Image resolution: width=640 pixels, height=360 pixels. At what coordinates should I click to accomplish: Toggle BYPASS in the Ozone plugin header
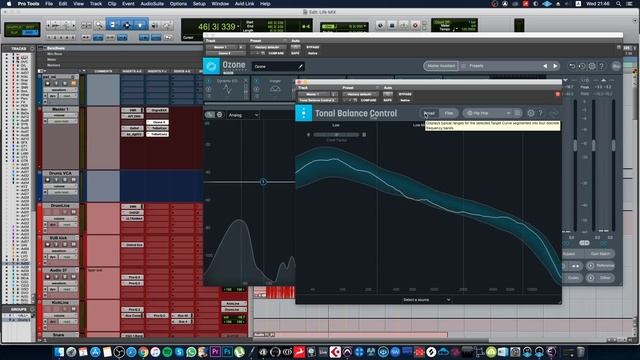(313, 47)
